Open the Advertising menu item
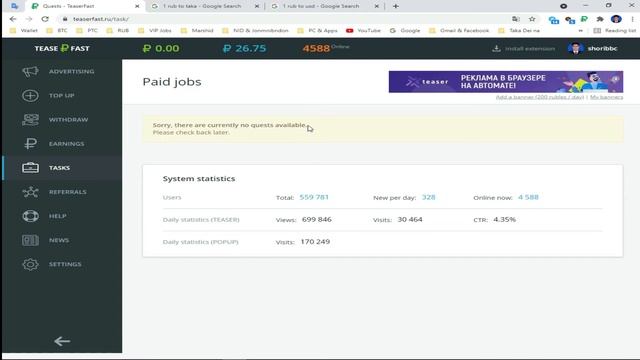The height and width of the screenshot is (360, 640). (x=71, y=71)
